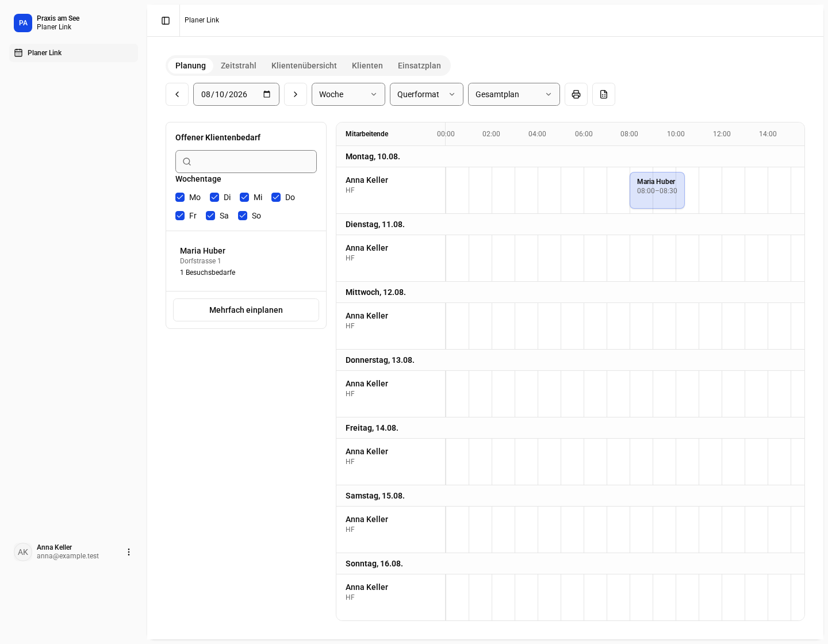Open Planer Link in the sidebar
The height and width of the screenshot is (644, 828).
click(74, 53)
